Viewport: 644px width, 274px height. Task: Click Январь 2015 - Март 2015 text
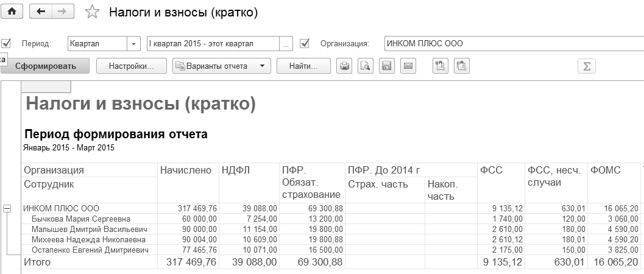coord(69,148)
